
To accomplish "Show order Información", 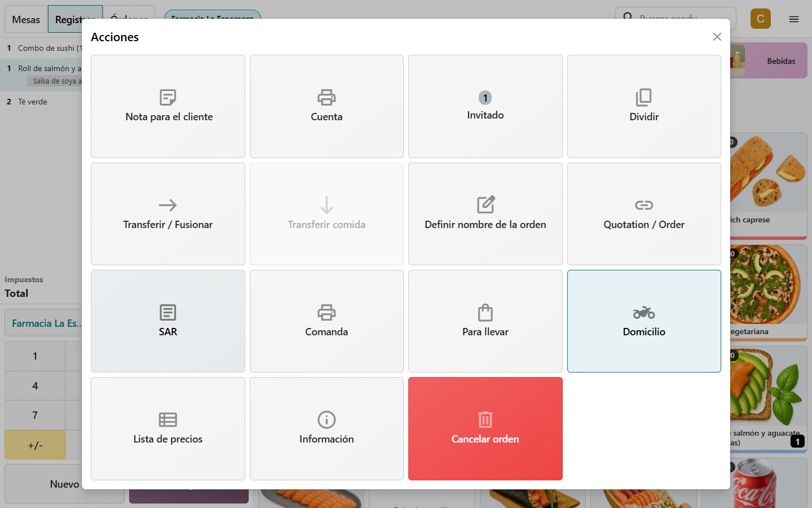I will coord(326,428).
